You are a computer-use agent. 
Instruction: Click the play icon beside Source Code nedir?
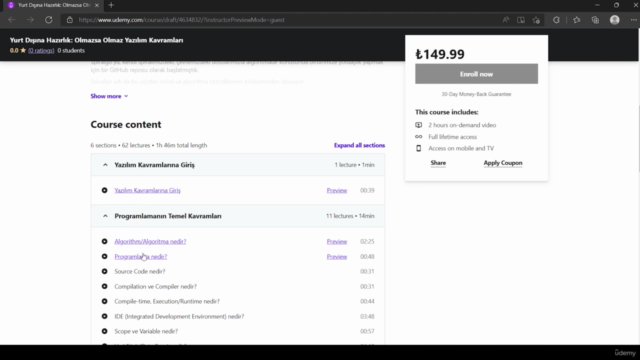[104, 271]
